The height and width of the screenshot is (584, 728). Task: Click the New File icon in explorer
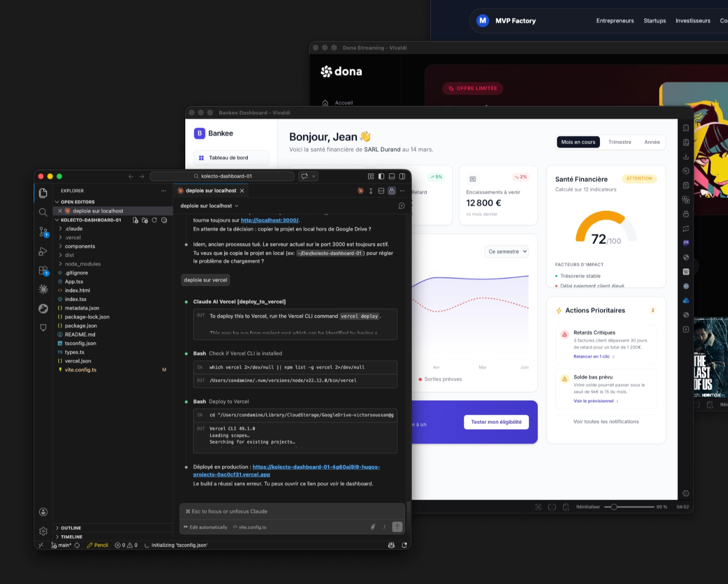click(x=135, y=220)
